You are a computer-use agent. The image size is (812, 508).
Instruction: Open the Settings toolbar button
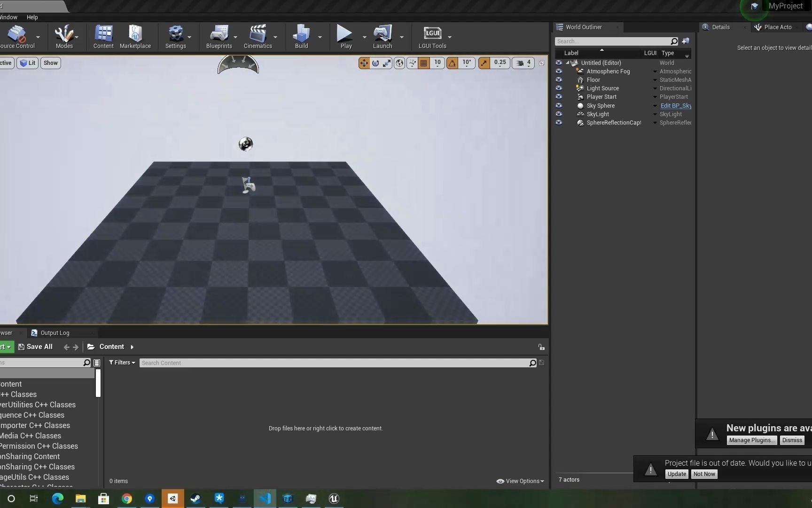176,37
